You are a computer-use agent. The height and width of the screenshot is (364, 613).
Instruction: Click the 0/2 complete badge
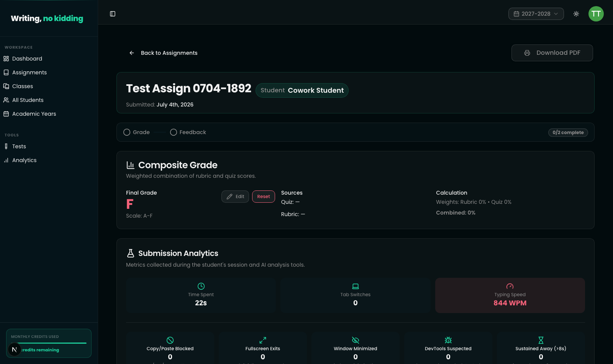click(568, 133)
